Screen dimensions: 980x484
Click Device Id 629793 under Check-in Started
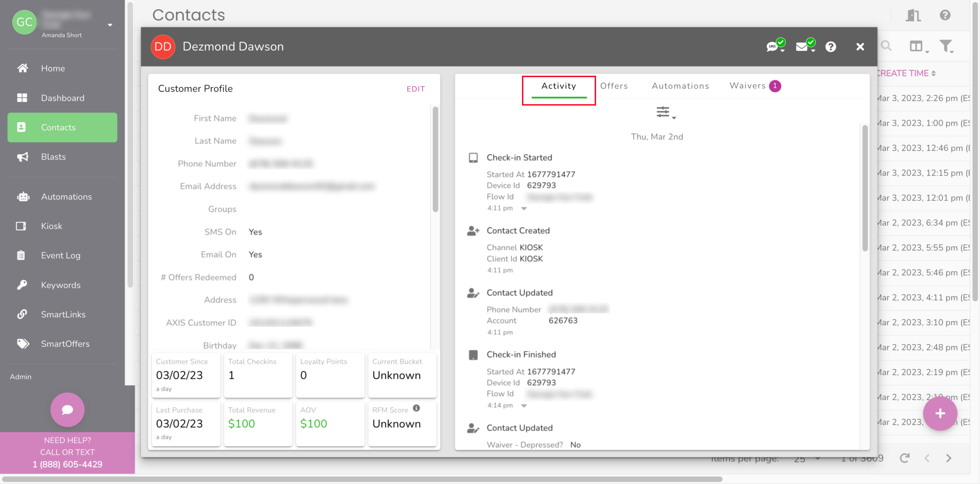click(521, 186)
